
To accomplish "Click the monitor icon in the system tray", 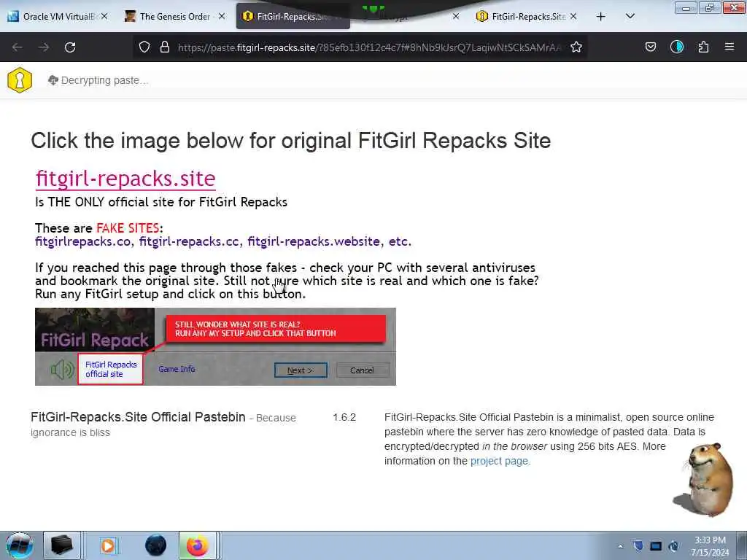I will [x=656, y=546].
